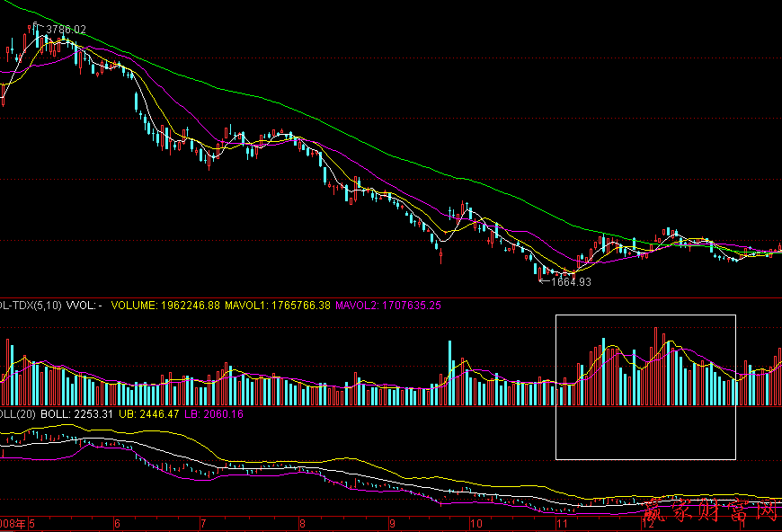Screen dimensions: 782x532
Task: Click the yellow MAVOL1 value label
Action: click(x=277, y=306)
